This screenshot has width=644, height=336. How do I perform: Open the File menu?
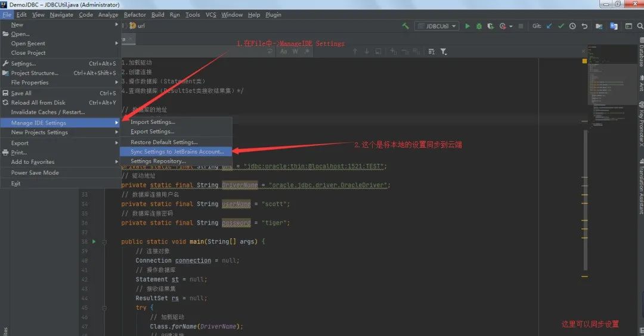coord(7,15)
